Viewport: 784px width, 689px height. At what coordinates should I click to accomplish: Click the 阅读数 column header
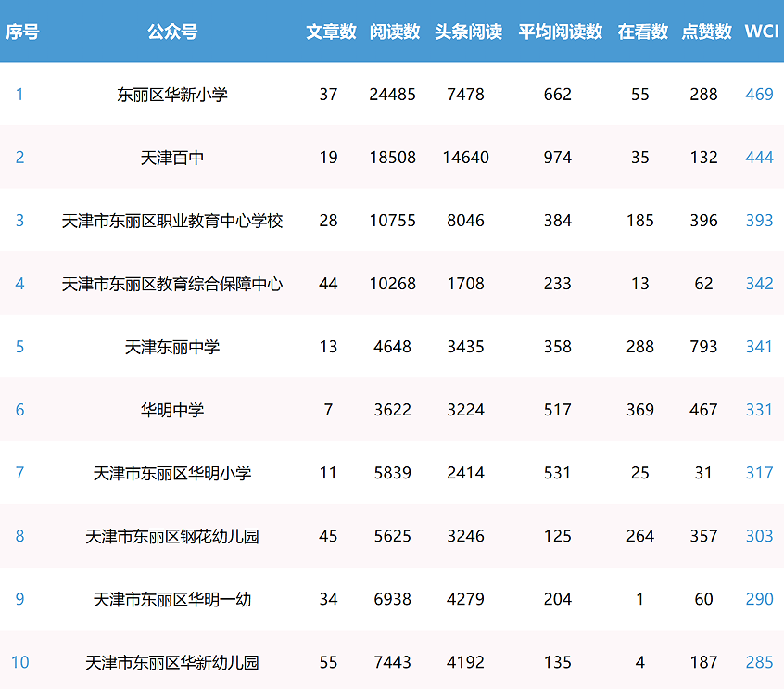(395, 32)
